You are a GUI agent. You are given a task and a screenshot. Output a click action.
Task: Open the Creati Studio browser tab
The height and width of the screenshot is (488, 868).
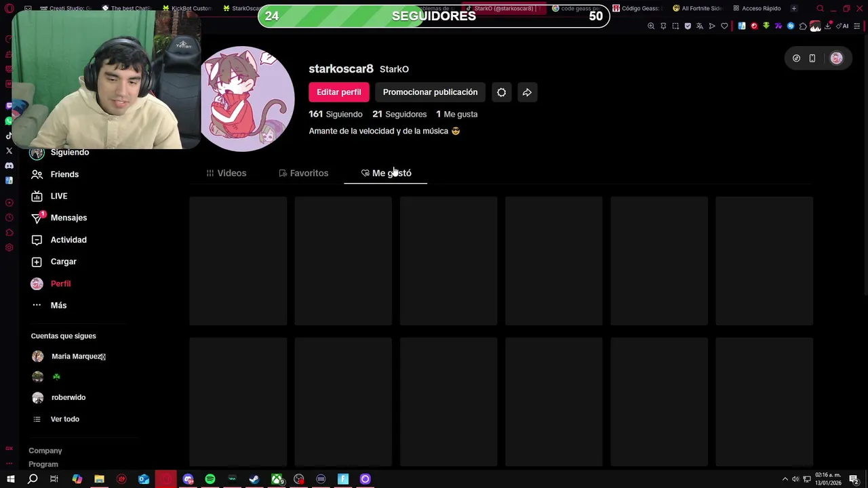(66, 8)
